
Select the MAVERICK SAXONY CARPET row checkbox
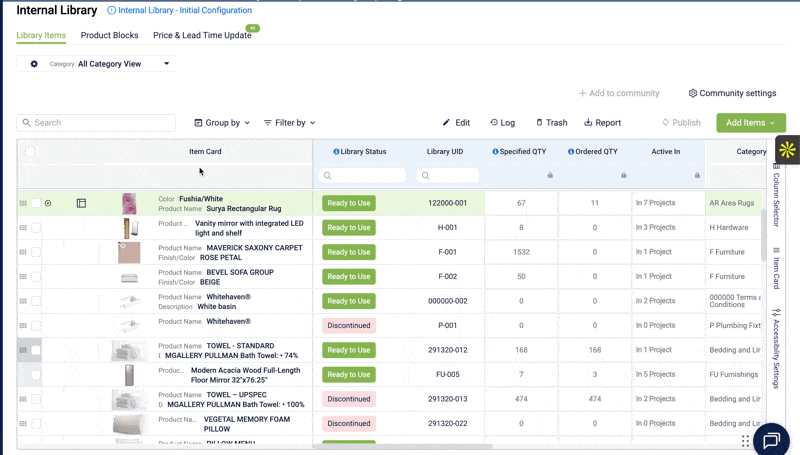[x=36, y=252]
